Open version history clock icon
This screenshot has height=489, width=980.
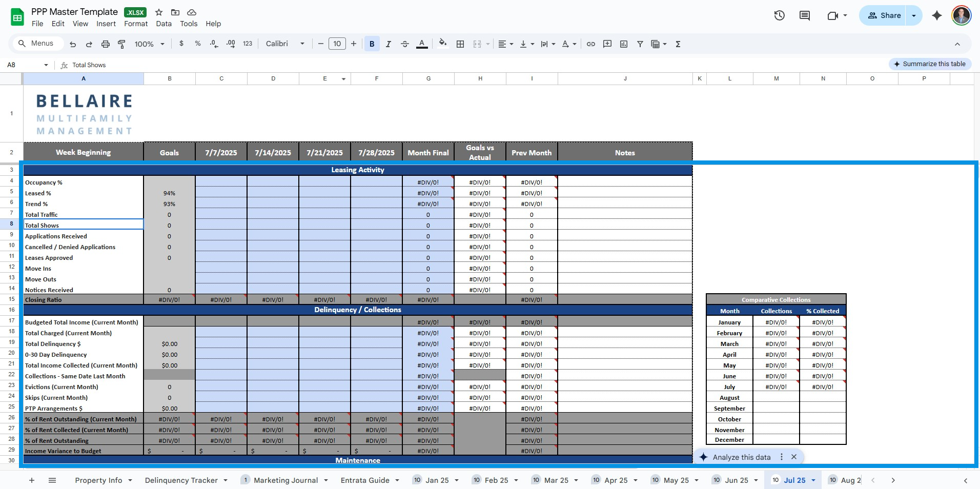[779, 15]
